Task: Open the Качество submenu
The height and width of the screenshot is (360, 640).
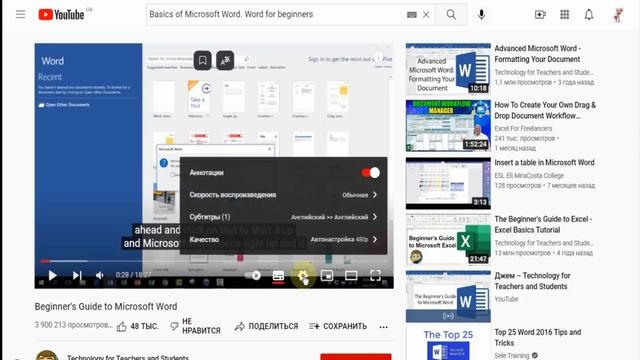Action: (283, 239)
